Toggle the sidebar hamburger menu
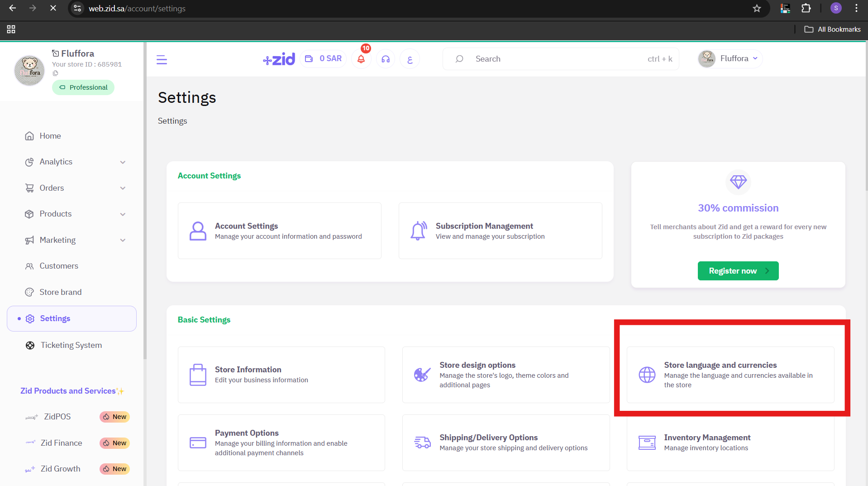Screen dimensions: 868x486 162,59
